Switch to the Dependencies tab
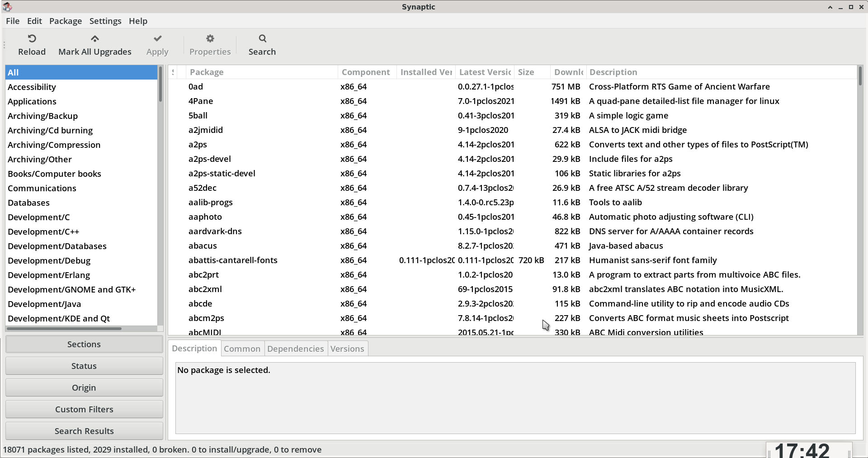The width and height of the screenshot is (868, 458). point(295,349)
